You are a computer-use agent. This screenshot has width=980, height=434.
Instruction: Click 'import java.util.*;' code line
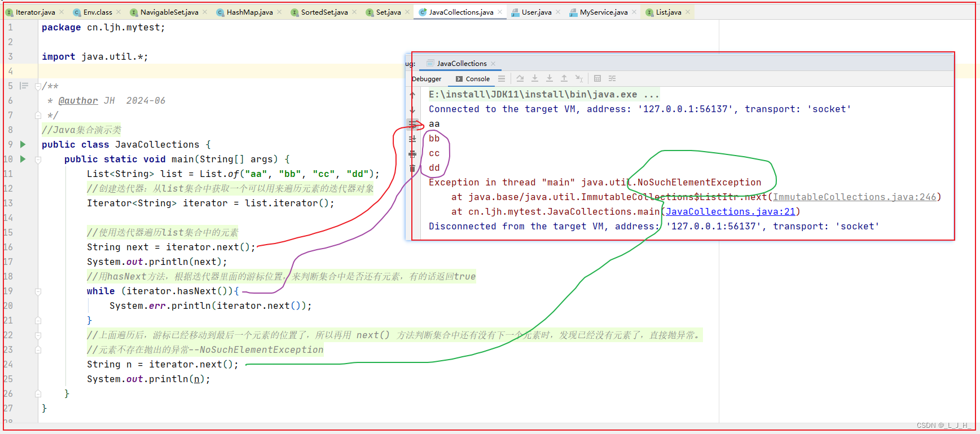click(95, 56)
